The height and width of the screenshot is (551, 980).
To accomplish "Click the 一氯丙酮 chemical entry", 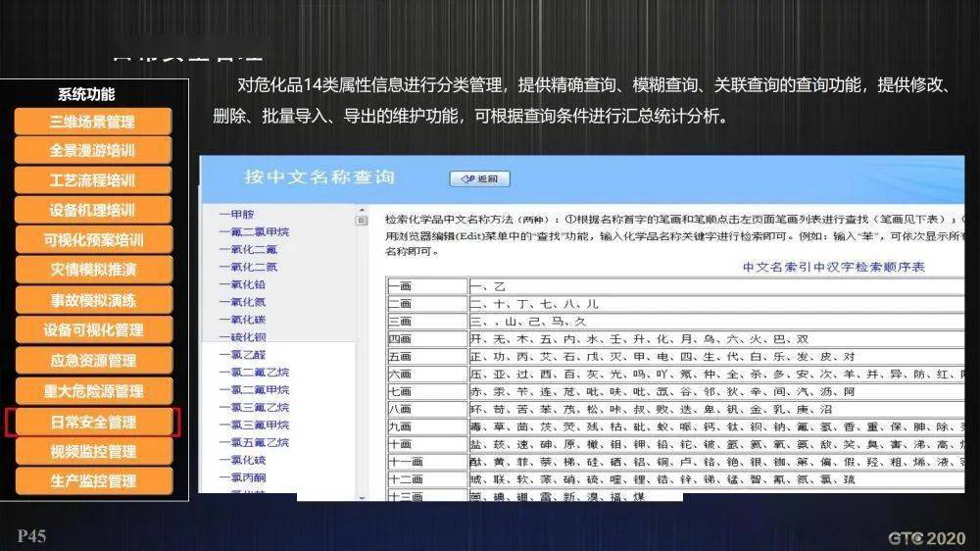I will pyautogui.click(x=242, y=477).
